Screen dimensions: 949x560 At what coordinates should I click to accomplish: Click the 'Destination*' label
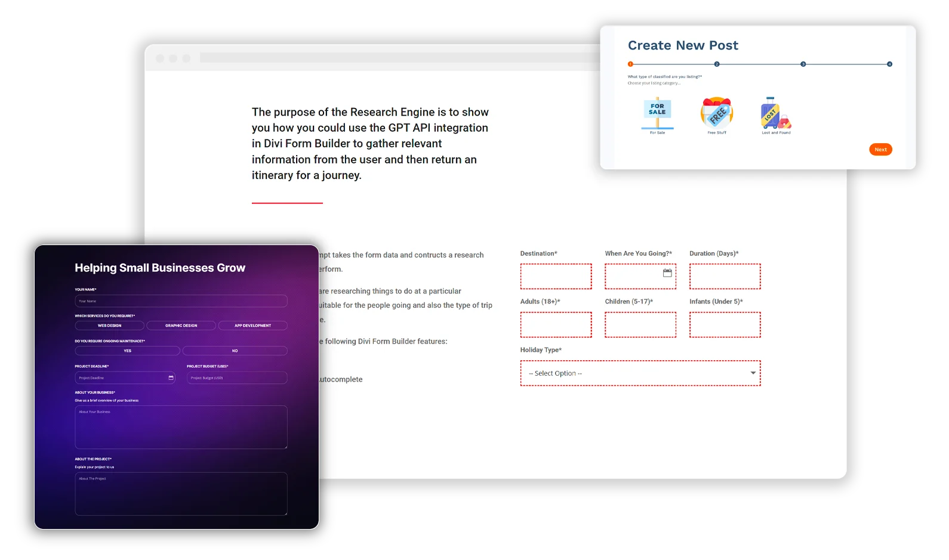[x=538, y=253]
